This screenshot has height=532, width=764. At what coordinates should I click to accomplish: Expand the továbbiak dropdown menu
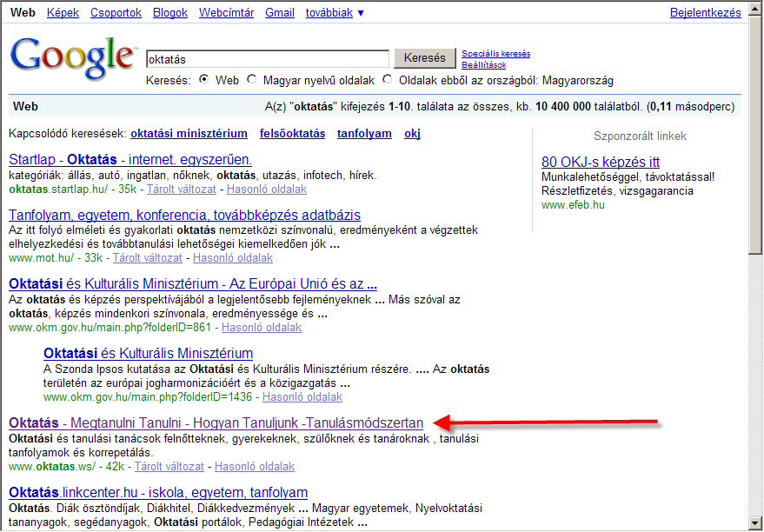(x=335, y=13)
